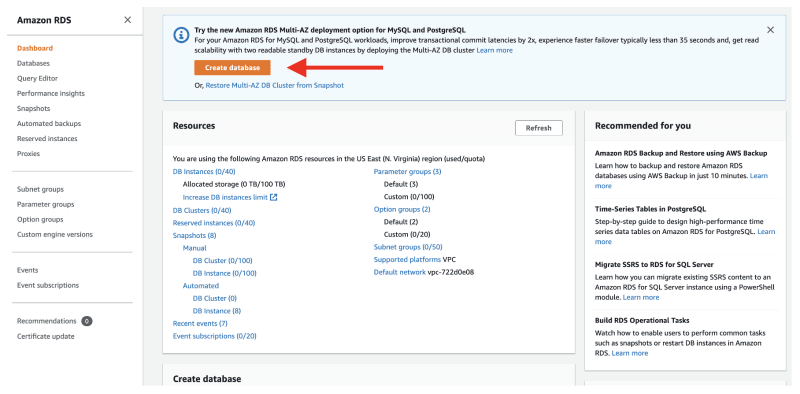Close the Amazon RDS sidebar panel

[x=128, y=20]
